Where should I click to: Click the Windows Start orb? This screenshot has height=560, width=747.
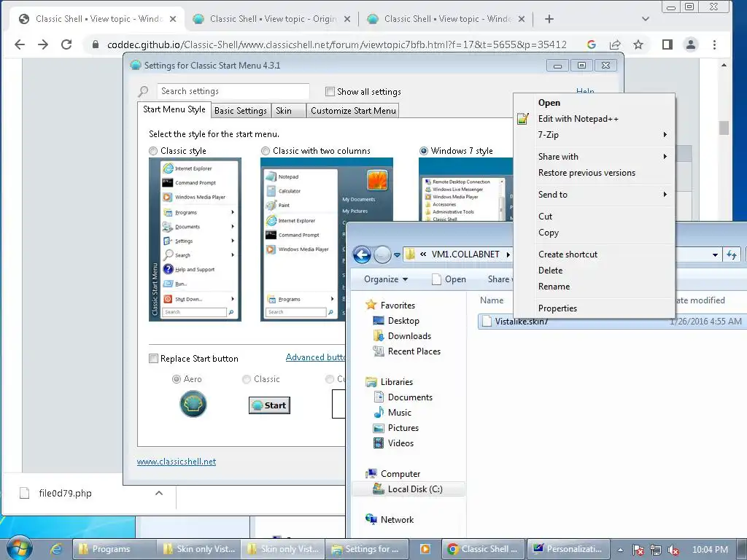[x=19, y=548]
